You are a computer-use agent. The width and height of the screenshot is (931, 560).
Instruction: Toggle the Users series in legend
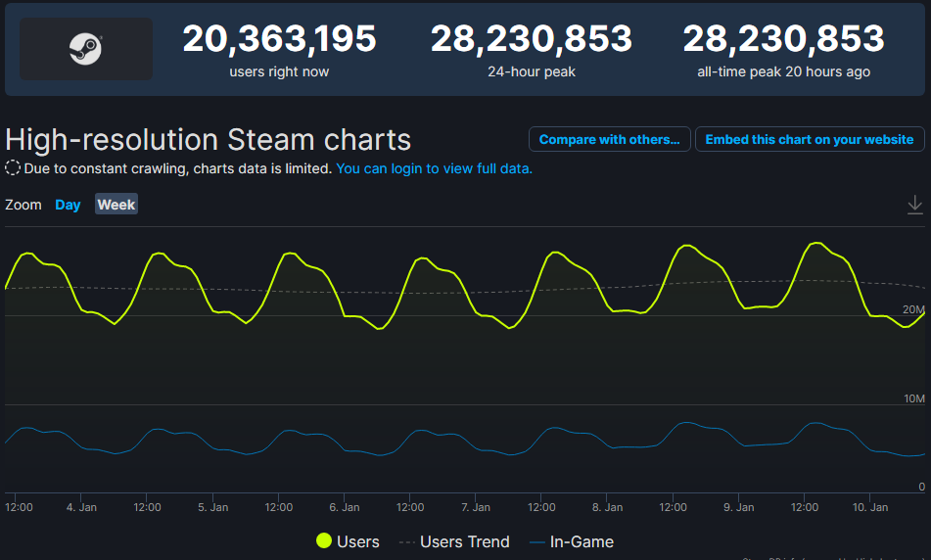pos(348,541)
